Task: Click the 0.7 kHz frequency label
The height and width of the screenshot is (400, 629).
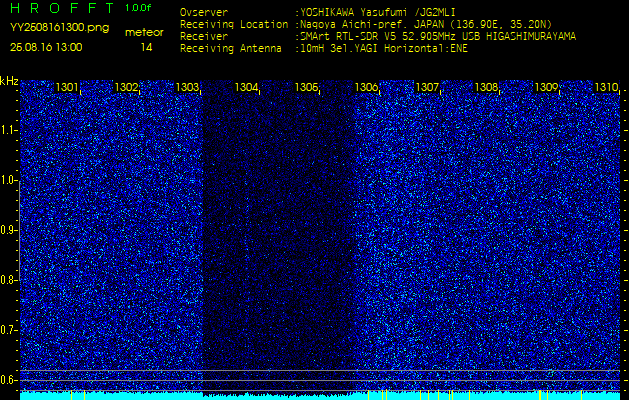Action: click(x=8, y=330)
